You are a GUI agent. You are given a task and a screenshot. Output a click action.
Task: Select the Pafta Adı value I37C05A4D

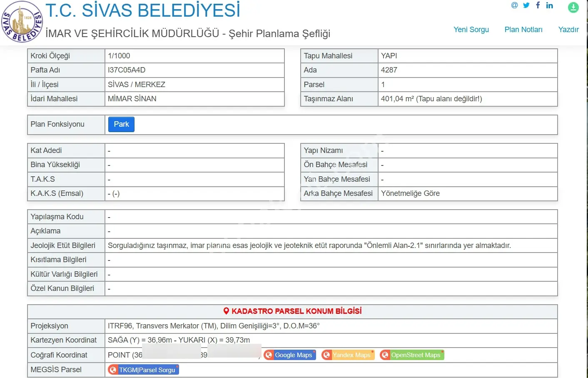pyautogui.click(x=127, y=70)
